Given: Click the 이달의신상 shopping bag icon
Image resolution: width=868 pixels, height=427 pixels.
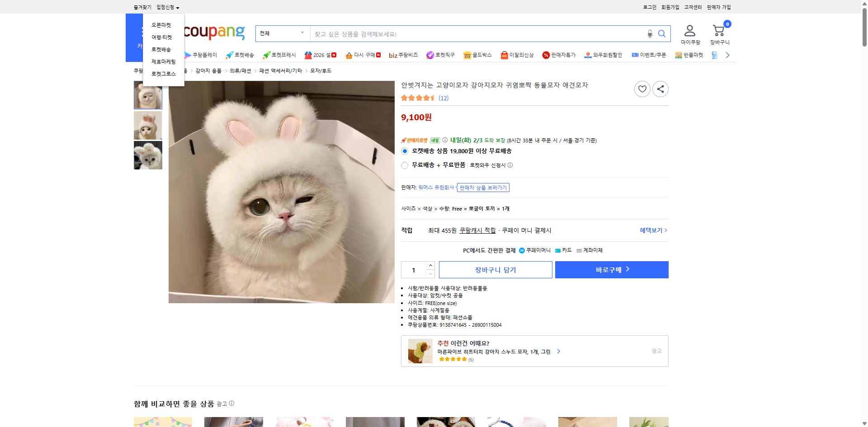Looking at the screenshot, I should 504,55.
